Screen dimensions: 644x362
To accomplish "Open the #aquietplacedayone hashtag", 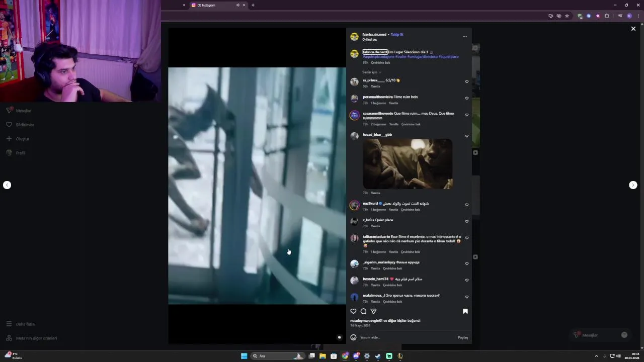I will click(378, 57).
